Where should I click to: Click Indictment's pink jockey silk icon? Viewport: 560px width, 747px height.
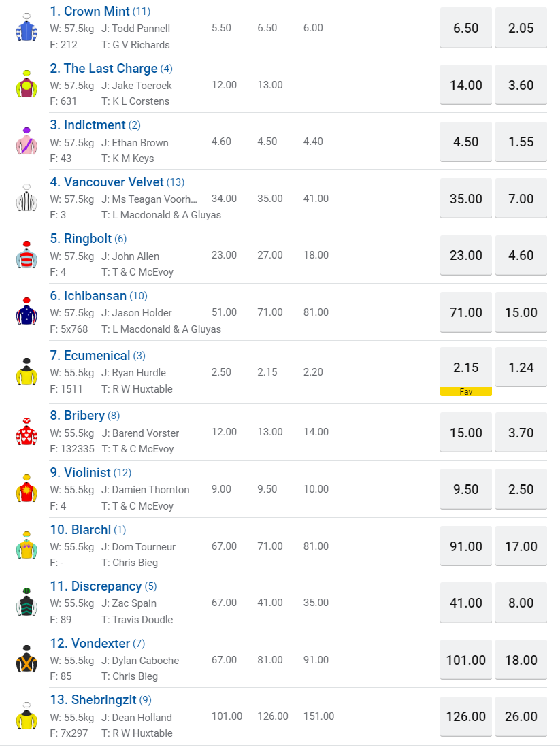(x=27, y=142)
